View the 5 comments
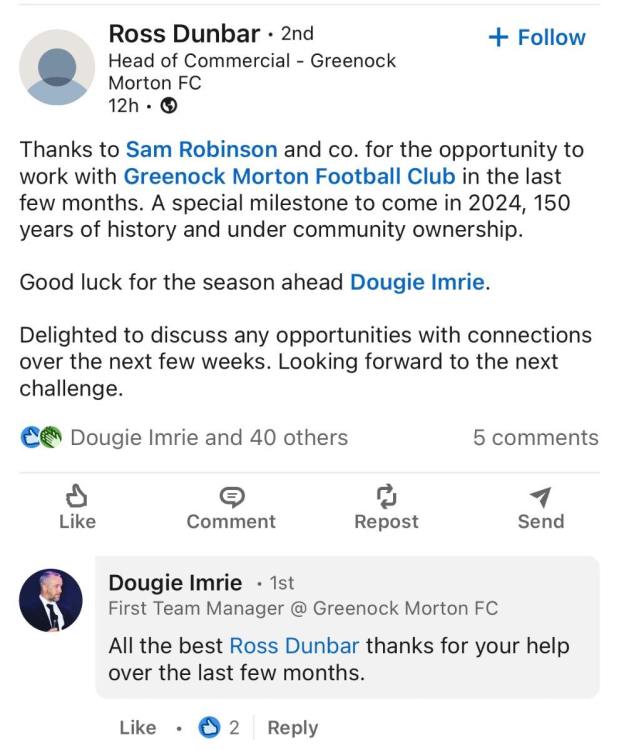Image resolution: width=619 pixels, height=750 pixels. click(x=535, y=438)
